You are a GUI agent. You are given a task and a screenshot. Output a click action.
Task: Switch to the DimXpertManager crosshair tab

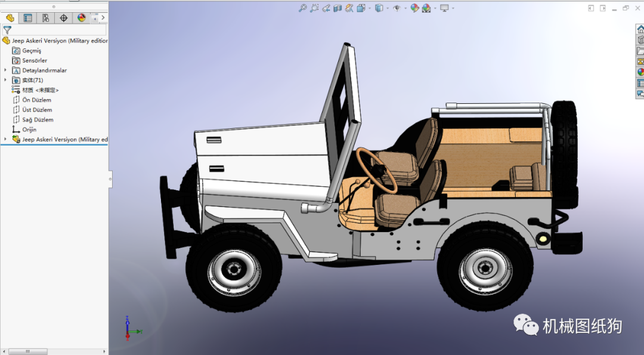point(64,18)
